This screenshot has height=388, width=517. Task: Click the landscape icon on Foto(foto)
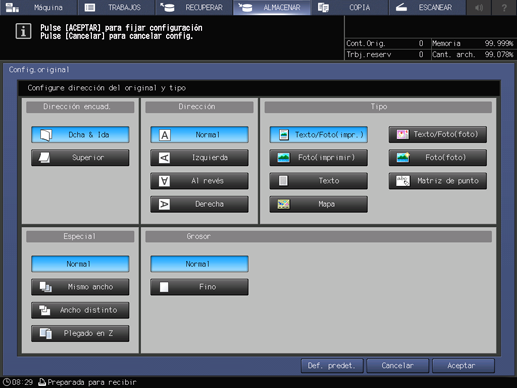pos(403,157)
